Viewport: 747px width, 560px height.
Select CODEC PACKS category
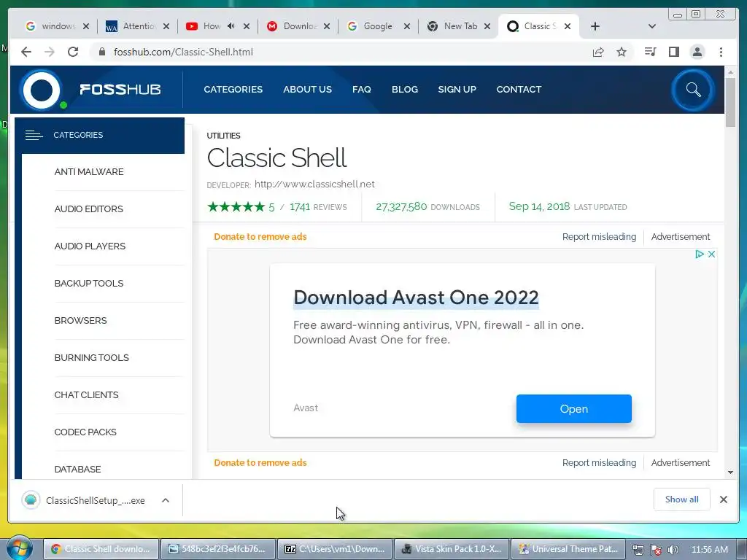pyautogui.click(x=85, y=432)
